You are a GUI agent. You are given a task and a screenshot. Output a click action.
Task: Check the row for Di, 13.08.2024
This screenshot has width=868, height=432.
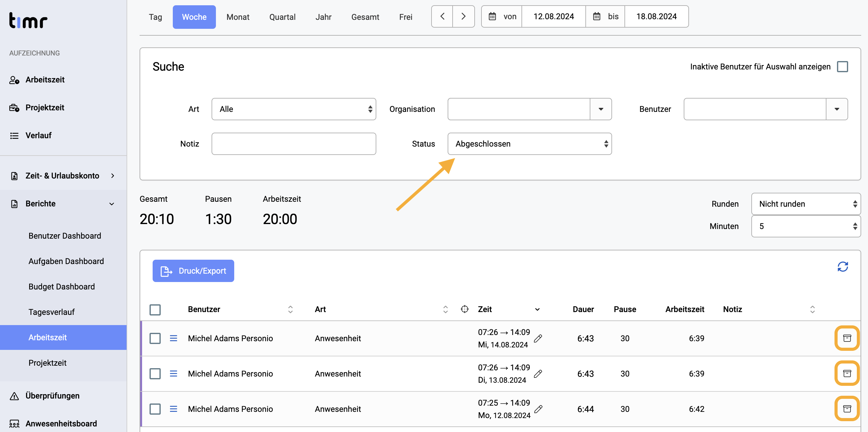coord(155,374)
